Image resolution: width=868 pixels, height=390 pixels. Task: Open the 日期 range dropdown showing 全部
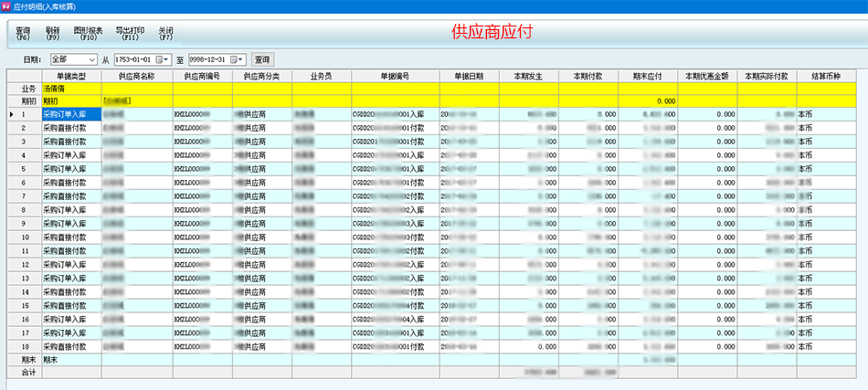(x=92, y=59)
